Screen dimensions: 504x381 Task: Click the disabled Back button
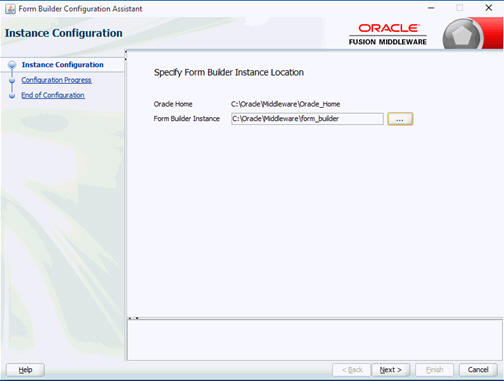coord(352,370)
